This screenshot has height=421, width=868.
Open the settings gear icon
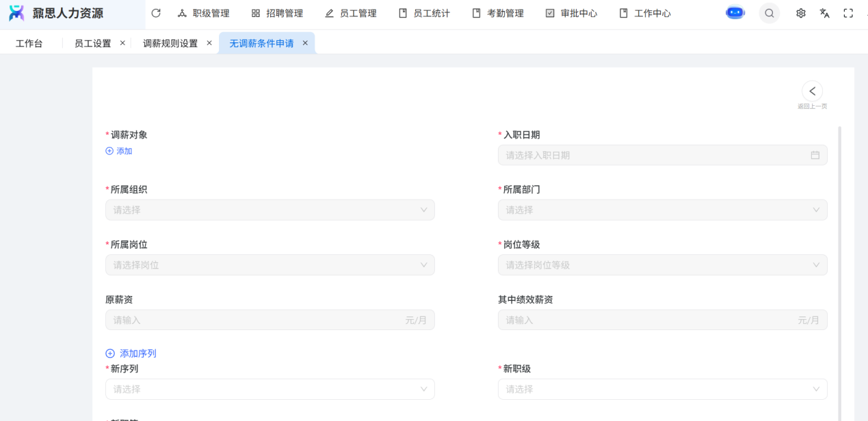coord(801,13)
